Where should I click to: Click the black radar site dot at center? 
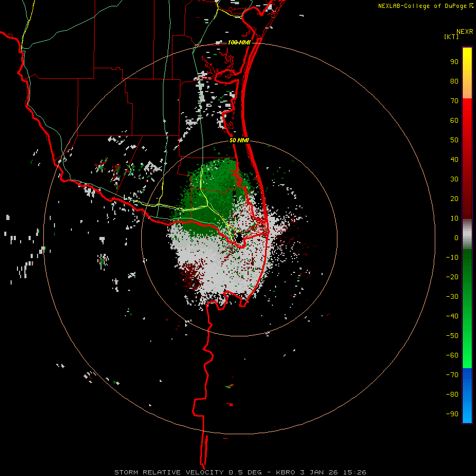coord(239,238)
